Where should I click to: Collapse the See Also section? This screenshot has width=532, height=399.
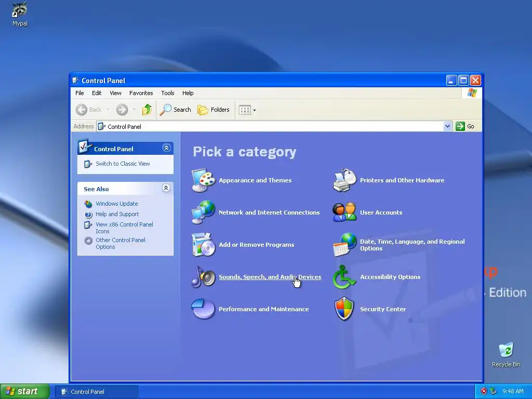pos(166,188)
